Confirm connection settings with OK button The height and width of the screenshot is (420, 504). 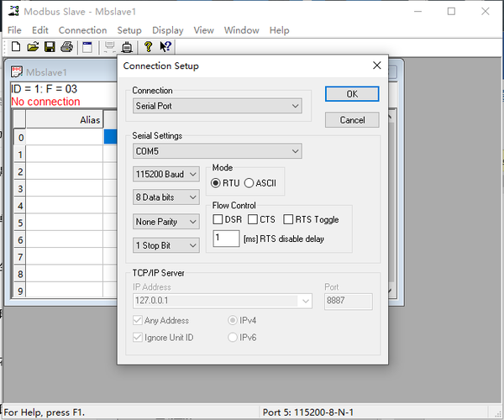(x=352, y=94)
